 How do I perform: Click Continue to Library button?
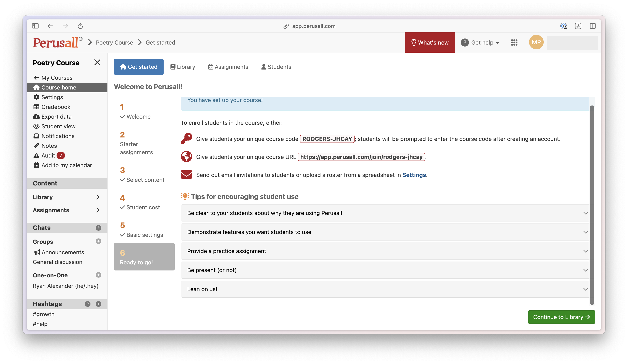click(562, 317)
